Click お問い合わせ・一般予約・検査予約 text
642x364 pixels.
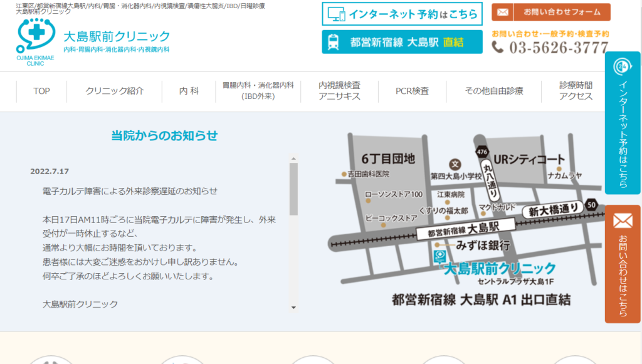click(550, 34)
